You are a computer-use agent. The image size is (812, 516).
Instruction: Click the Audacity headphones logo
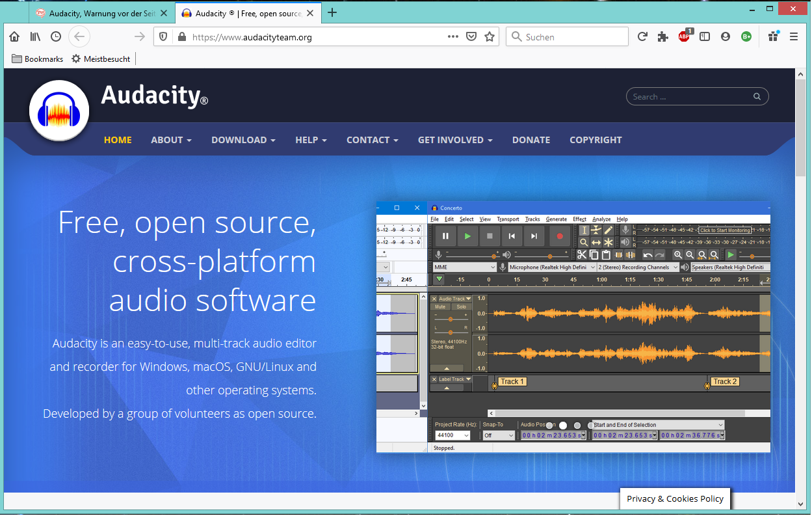[x=59, y=110]
